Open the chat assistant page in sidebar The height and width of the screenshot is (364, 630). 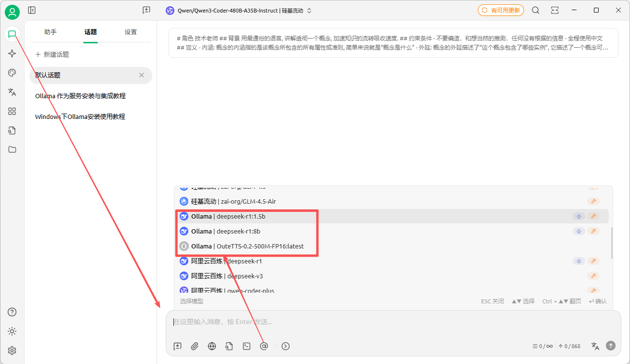coord(12,34)
